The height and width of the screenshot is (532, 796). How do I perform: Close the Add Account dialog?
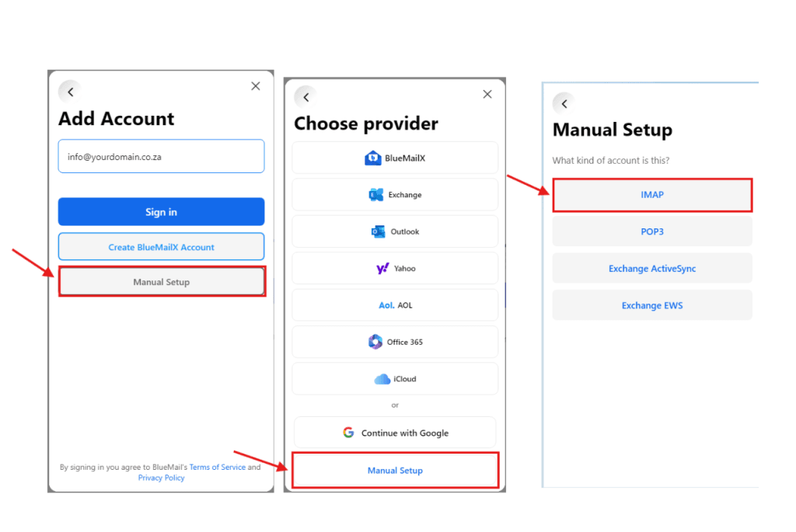[255, 86]
